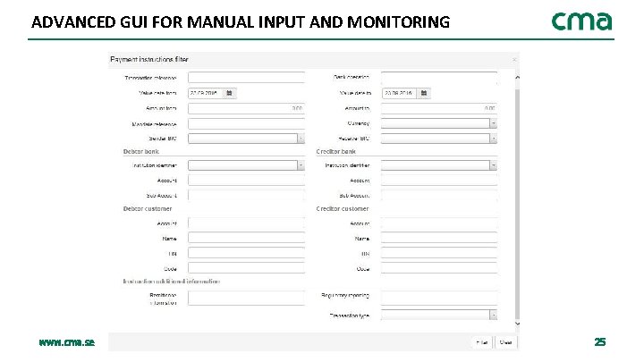Click scrollbar up arrow in filter dialog
The height and width of the screenshot is (362, 644).
(x=517, y=77)
